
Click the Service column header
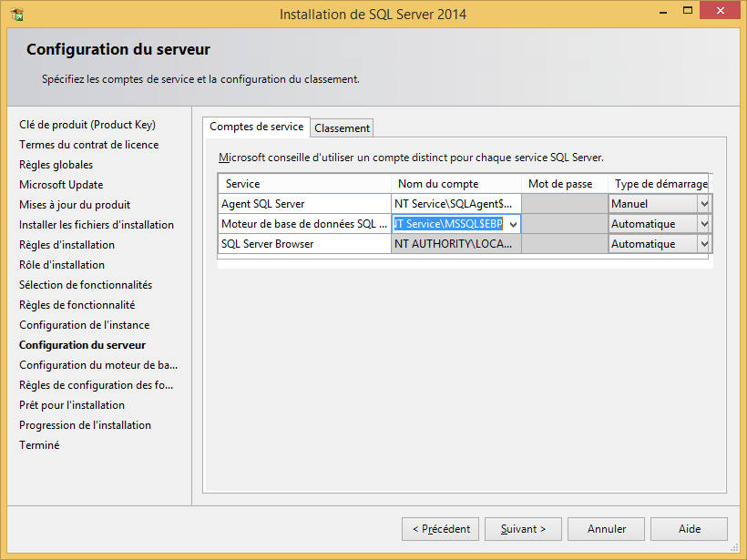coord(305,184)
